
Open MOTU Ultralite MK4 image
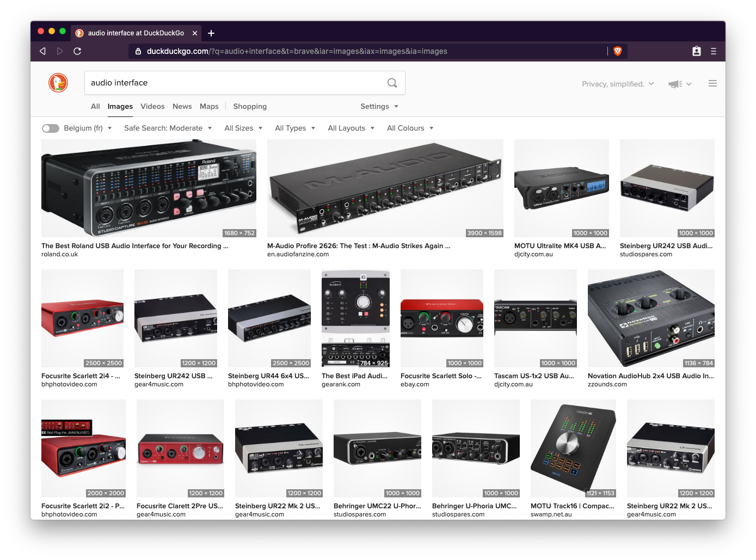point(562,188)
